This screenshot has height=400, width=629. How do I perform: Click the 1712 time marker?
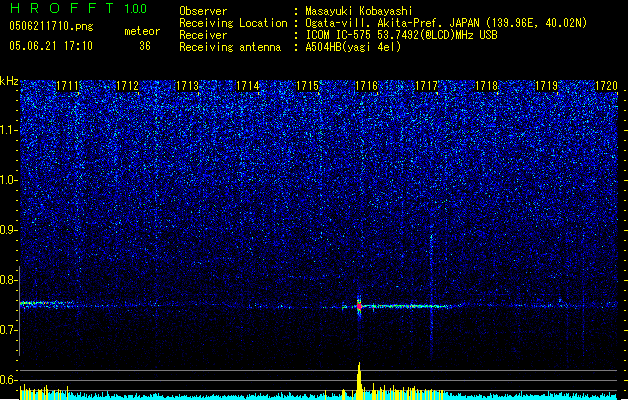[127, 86]
